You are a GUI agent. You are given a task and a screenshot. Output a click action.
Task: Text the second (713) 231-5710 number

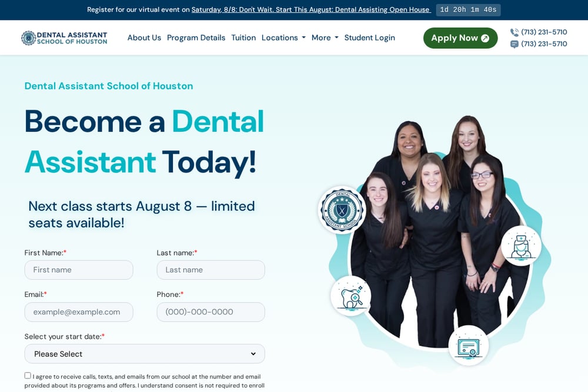click(544, 44)
